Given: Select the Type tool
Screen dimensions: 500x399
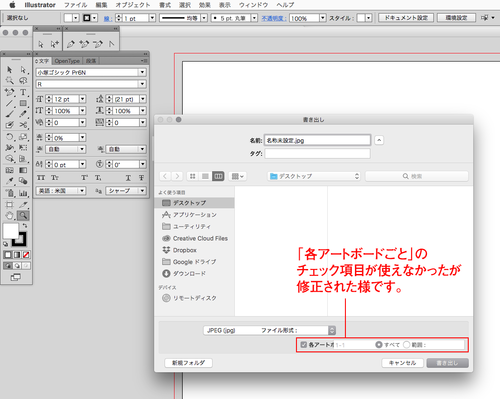Looking at the screenshot, I should 23,92.
